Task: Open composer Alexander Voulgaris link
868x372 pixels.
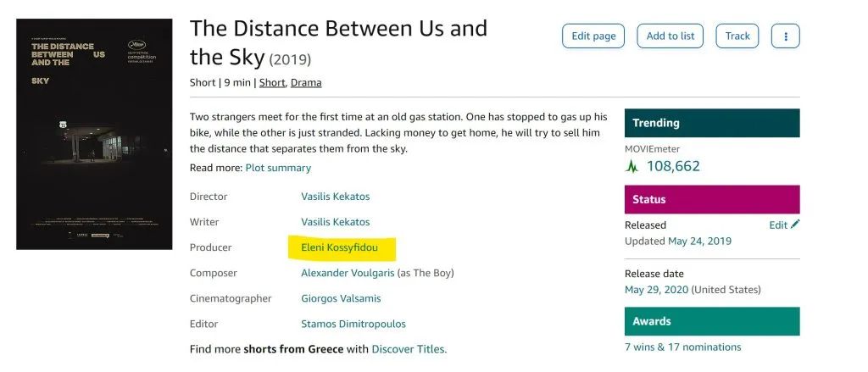Action: pyautogui.click(x=348, y=273)
